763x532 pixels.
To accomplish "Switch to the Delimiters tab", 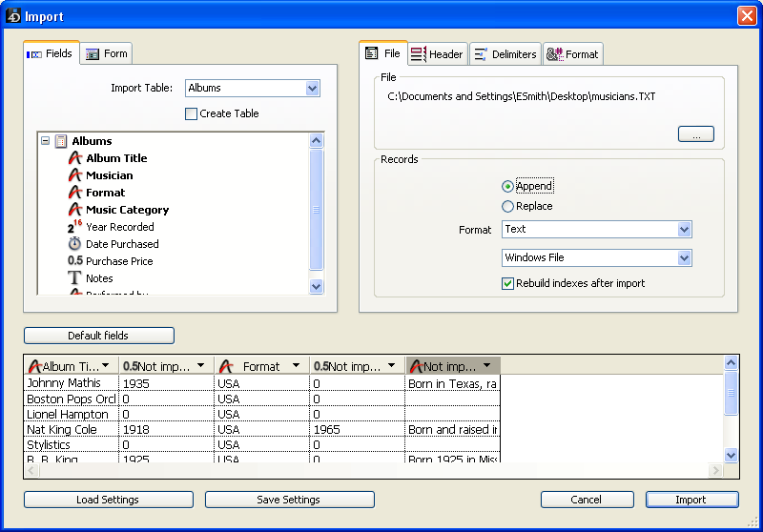I will (505, 54).
